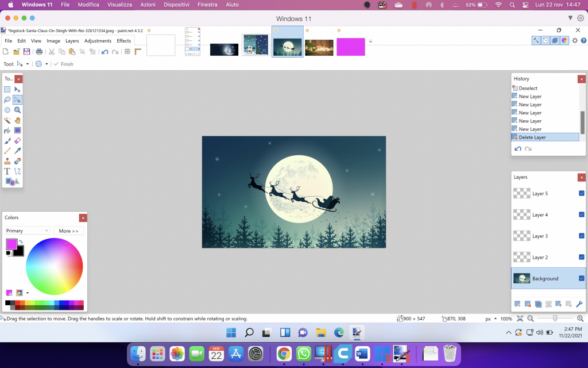Click the More >> button
The height and width of the screenshot is (368, 588).
pyautogui.click(x=68, y=231)
